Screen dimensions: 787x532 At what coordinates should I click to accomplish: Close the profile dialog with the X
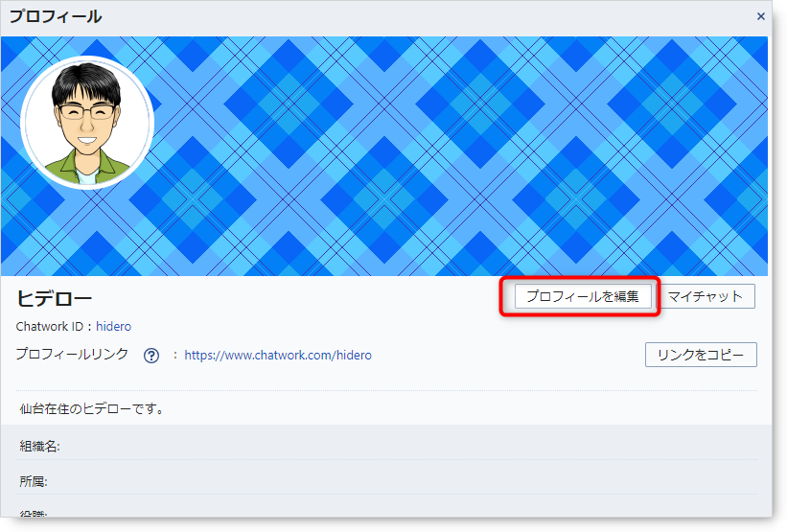pos(760,16)
